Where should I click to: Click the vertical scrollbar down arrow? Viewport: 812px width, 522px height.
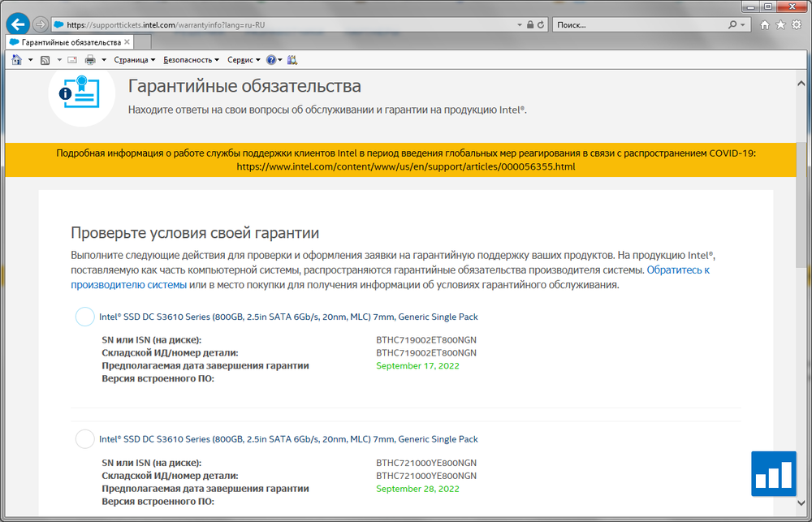tap(801, 515)
